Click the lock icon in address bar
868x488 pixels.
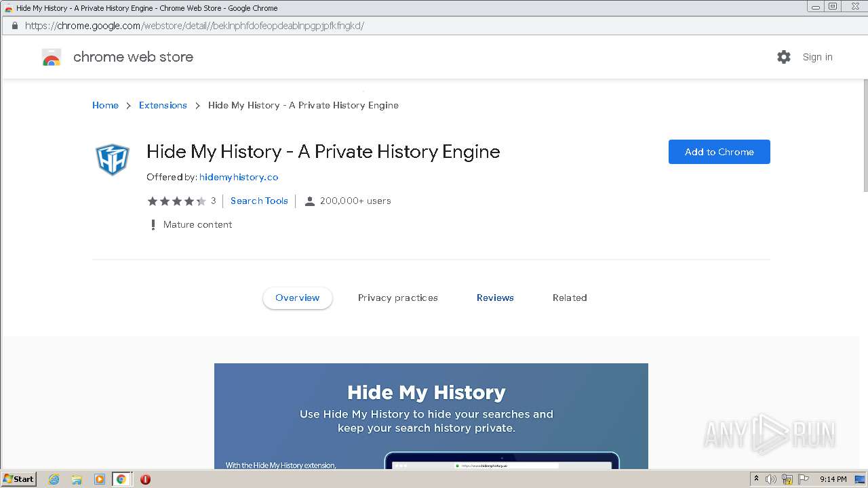pos(15,26)
